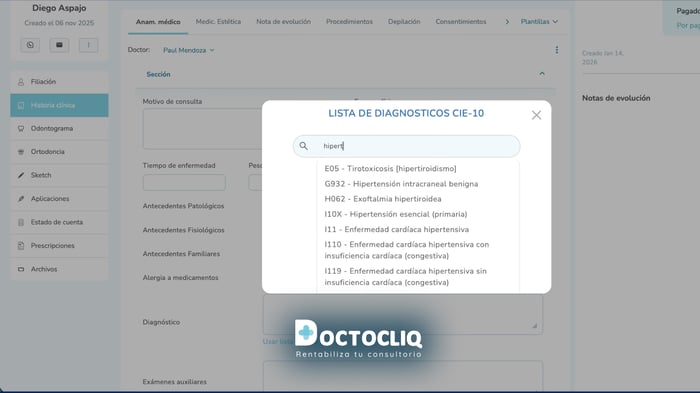
Task: Click the Sketch pencil icon
Action: tap(21, 175)
